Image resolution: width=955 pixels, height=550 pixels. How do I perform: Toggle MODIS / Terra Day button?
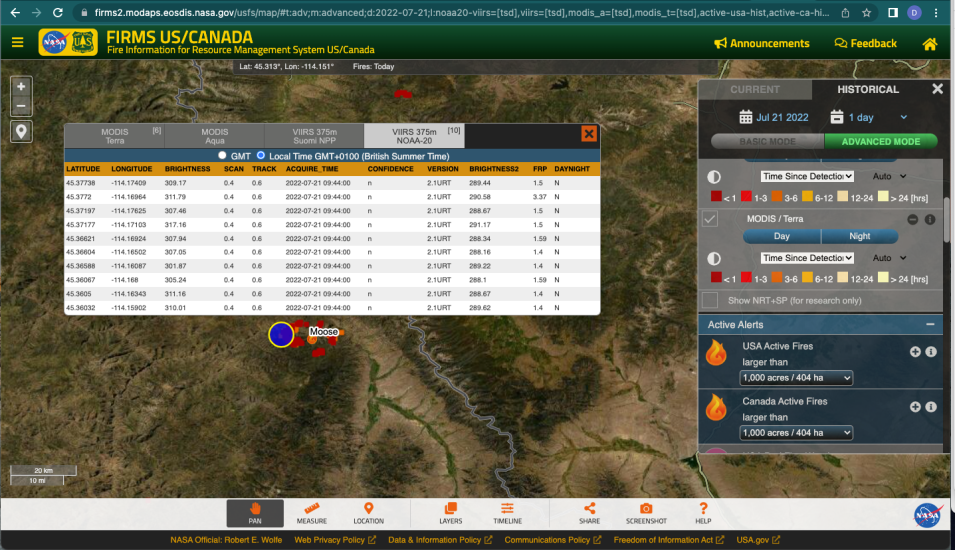coord(781,236)
